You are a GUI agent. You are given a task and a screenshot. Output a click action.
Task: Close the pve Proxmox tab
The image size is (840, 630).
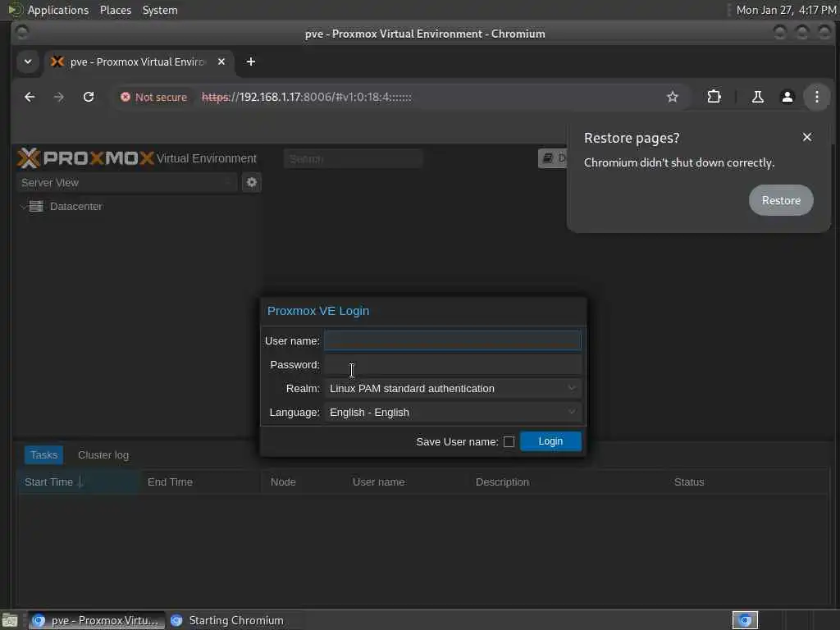click(x=221, y=62)
